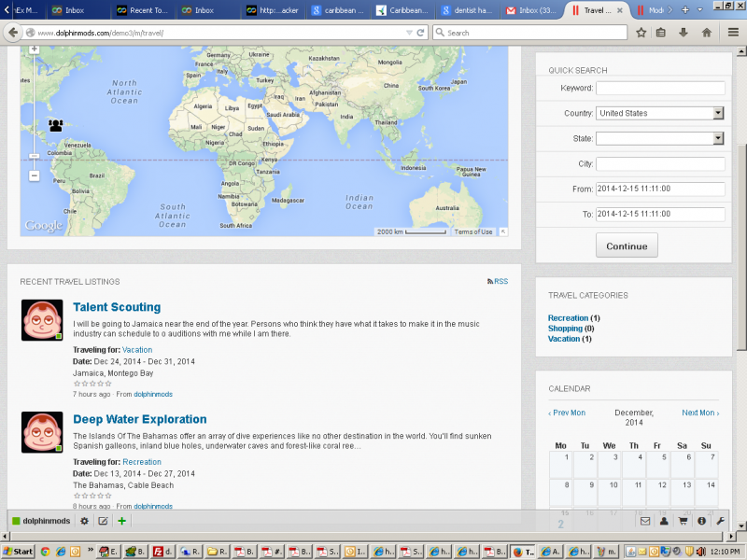Click the group marker on the map
Viewport: 747px width, 560px height.
point(56,125)
